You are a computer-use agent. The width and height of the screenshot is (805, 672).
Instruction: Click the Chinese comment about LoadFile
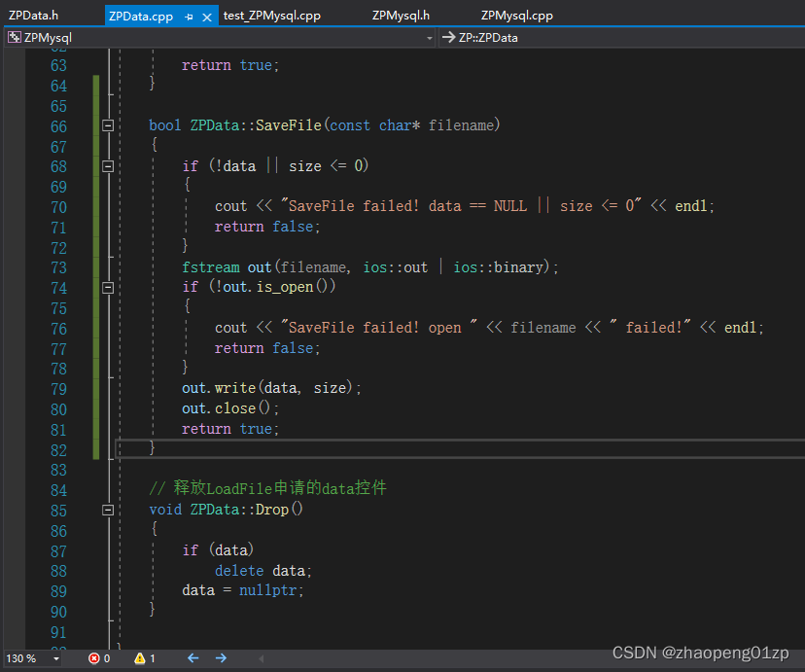267,487
